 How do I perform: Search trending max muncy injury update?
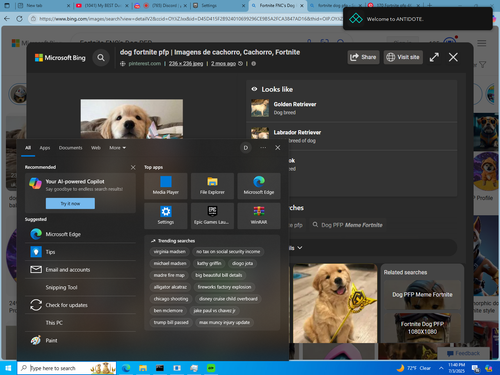click(224, 322)
